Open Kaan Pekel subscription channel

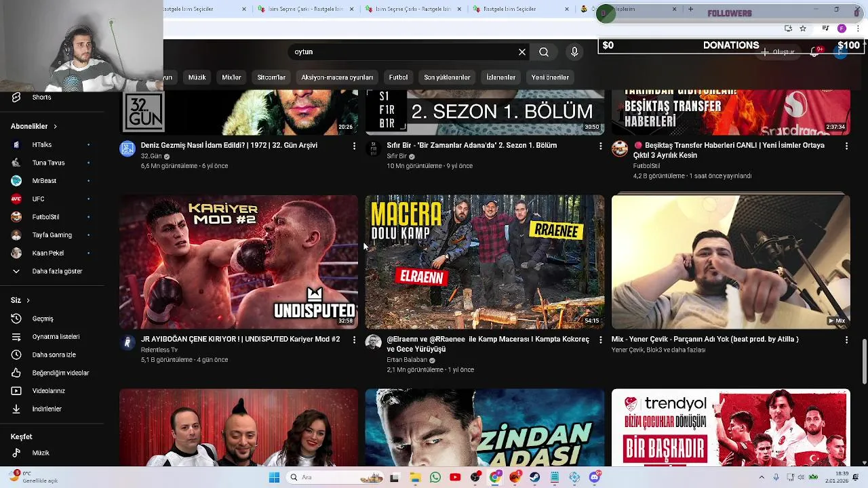pos(52,253)
